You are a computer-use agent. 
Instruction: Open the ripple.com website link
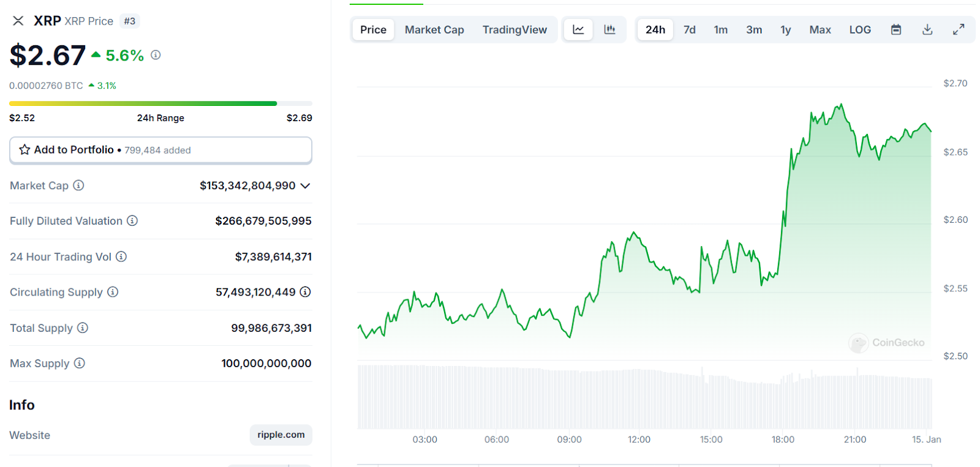coord(281,435)
